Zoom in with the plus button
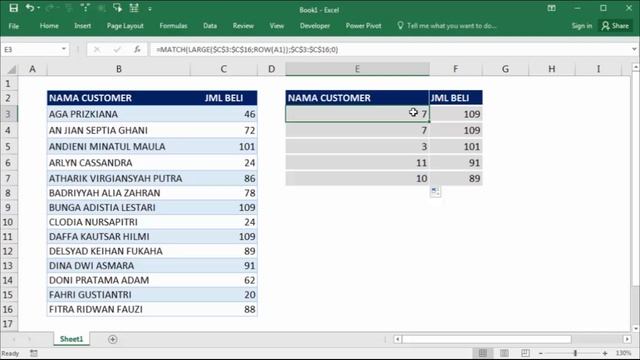The image size is (640, 360). coord(605,353)
